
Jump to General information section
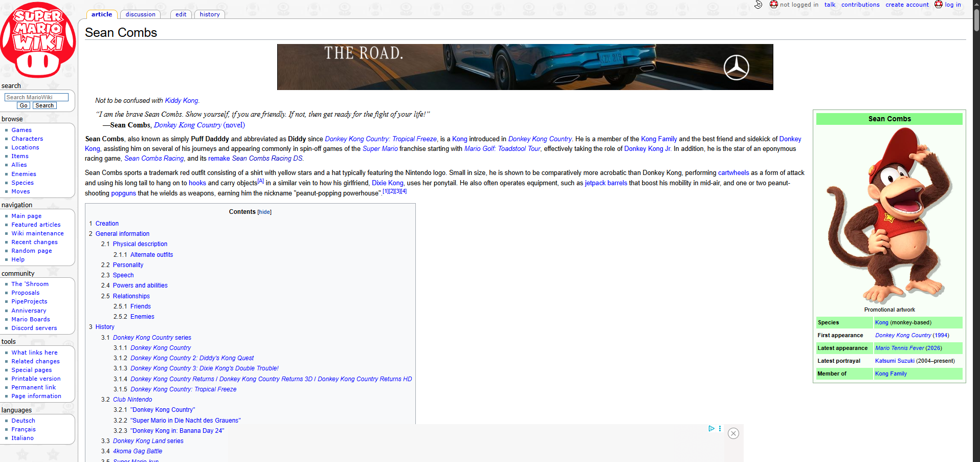click(122, 234)
